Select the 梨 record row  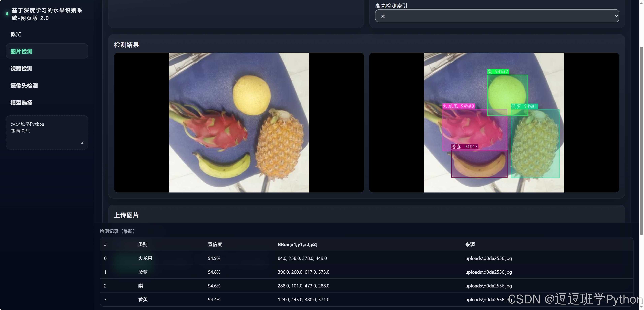(140, 285)
